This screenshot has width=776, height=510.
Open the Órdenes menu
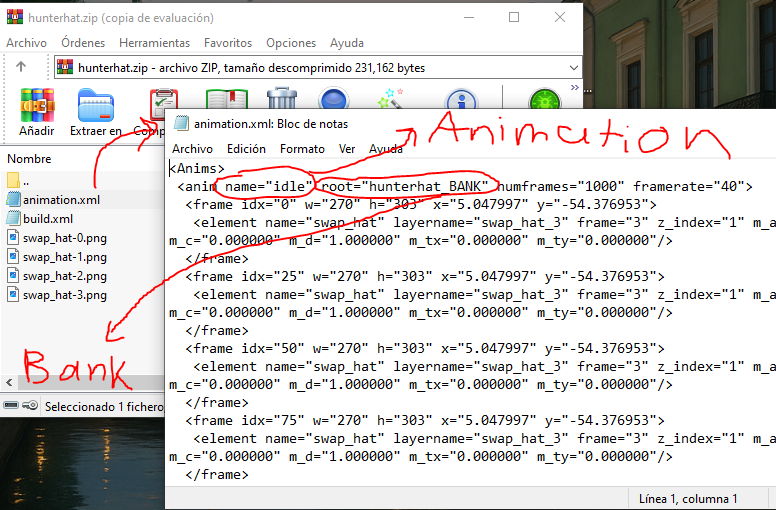click(83, 43)
